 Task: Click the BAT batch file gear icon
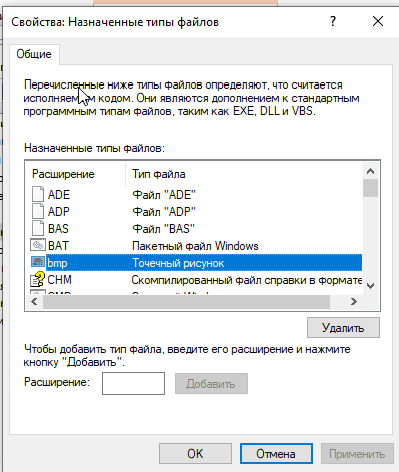(38, 245)
